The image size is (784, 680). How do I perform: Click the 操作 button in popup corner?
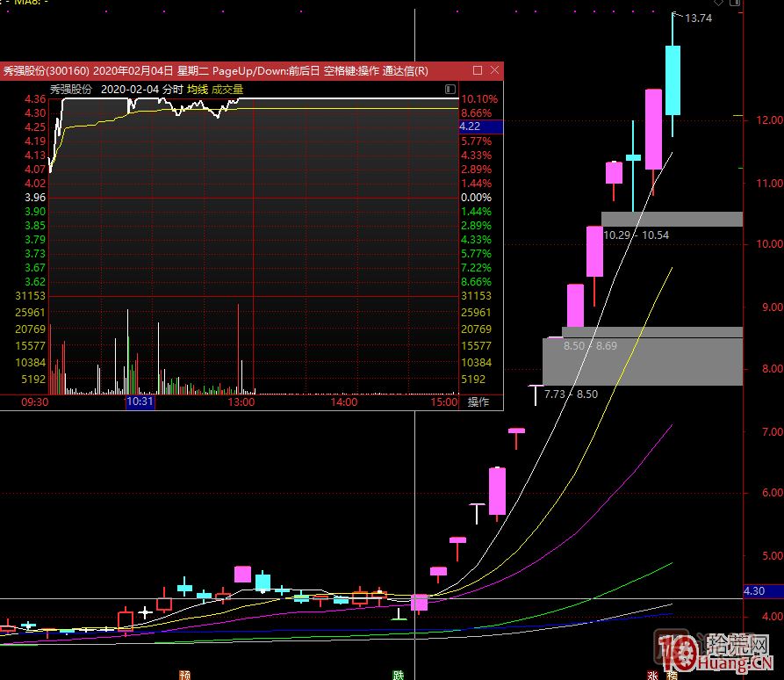click(x=478, y=401)
